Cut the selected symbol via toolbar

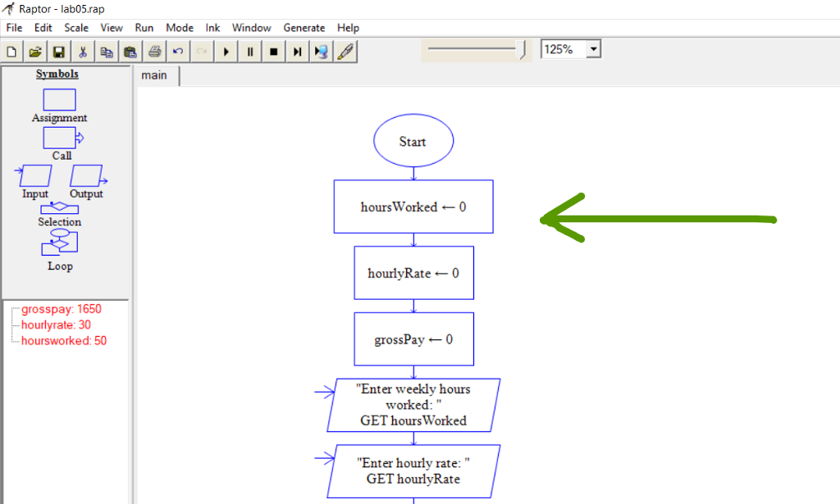[83, 51]
